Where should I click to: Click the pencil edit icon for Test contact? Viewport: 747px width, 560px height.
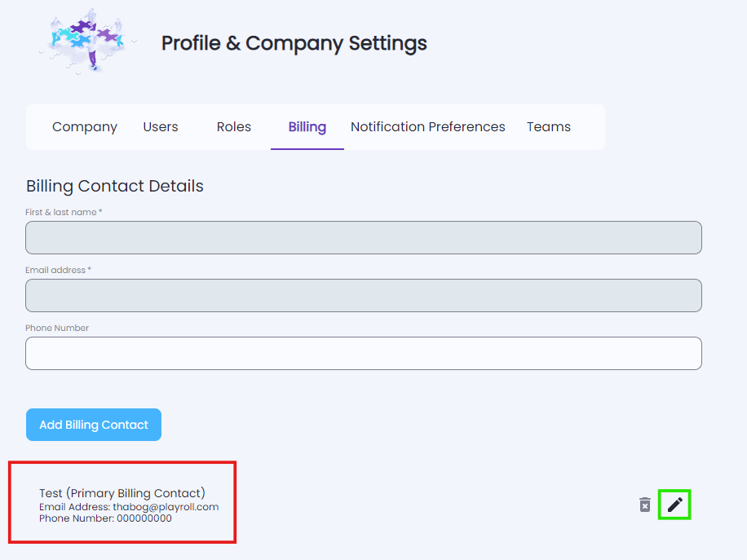[674, 505]
